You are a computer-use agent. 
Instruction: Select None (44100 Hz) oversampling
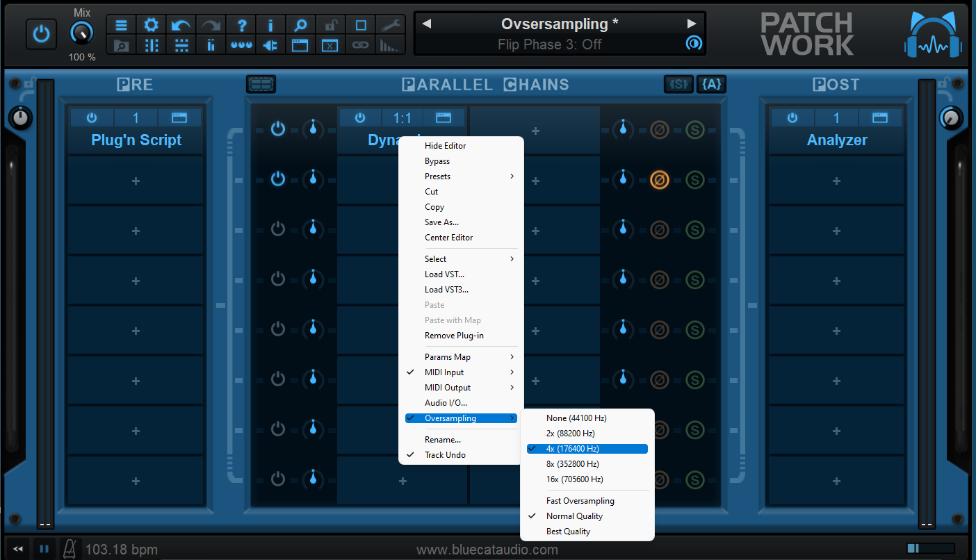click(587, 418)
